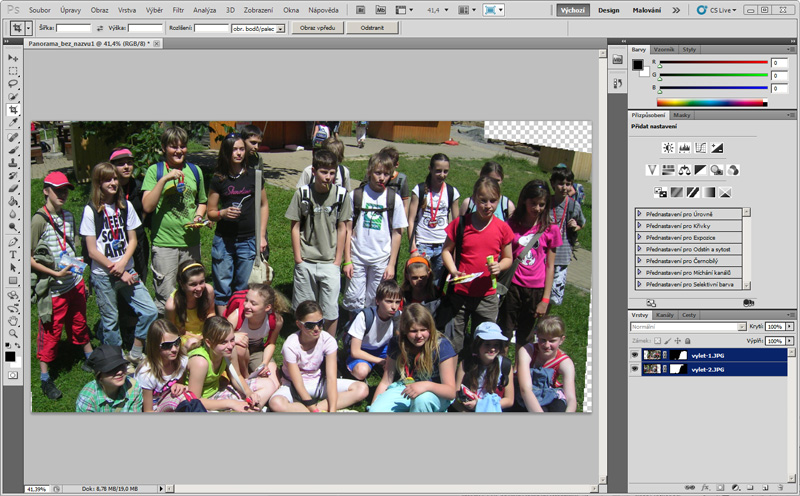This screenshot has width=800, height=496.
Task: Select the Crop tool in the toolbox
Action: coord(13,110)
